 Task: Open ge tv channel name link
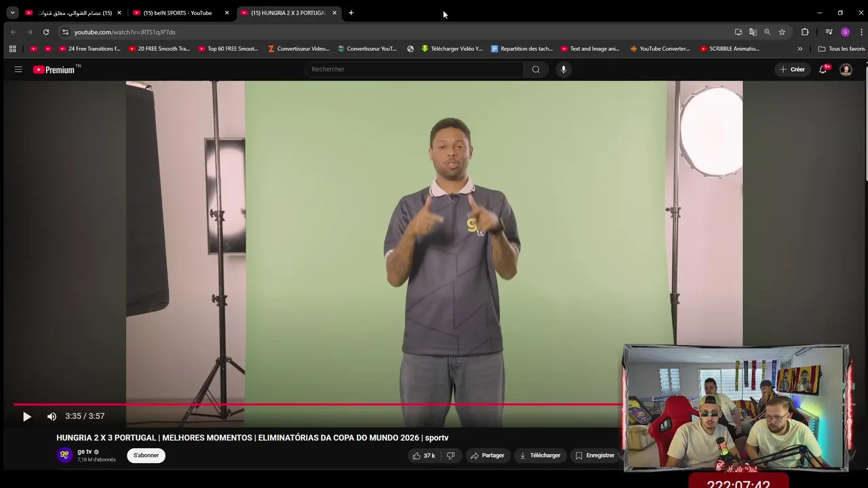(85, 452)
